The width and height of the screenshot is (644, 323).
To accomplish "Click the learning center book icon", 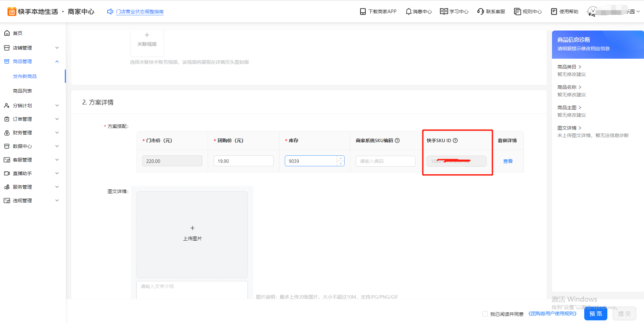I will coord(444,12).
